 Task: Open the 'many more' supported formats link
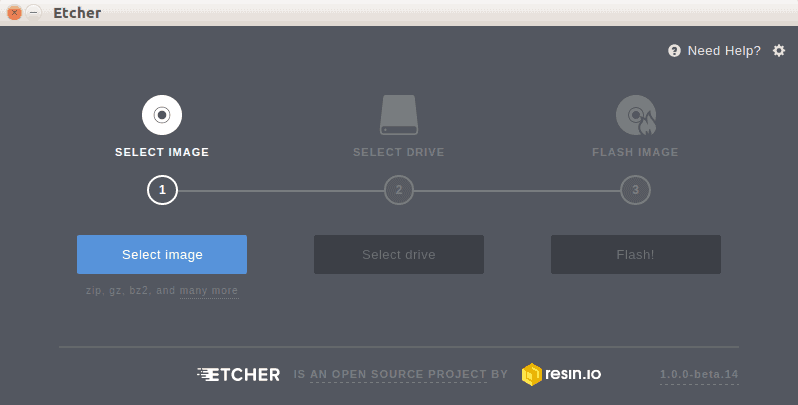[209, 291]
